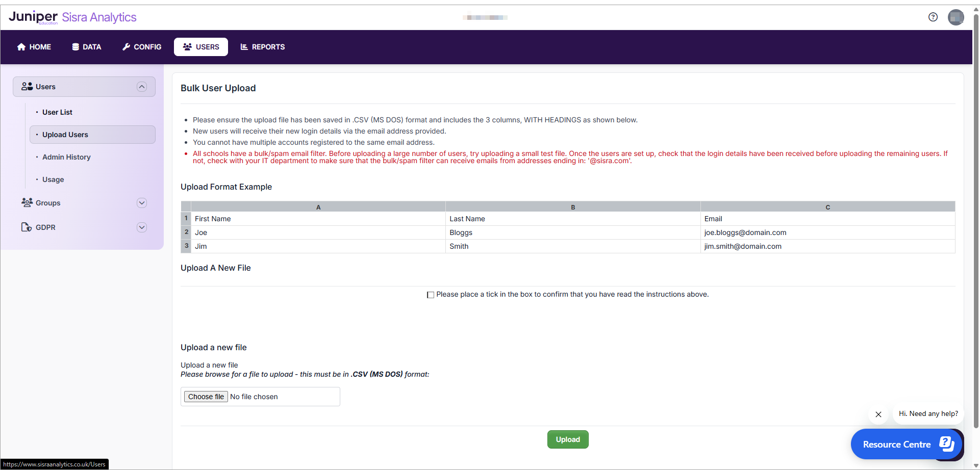
Task: Tick the read-instructions confirmation checkbox
Action: (431, 295)
